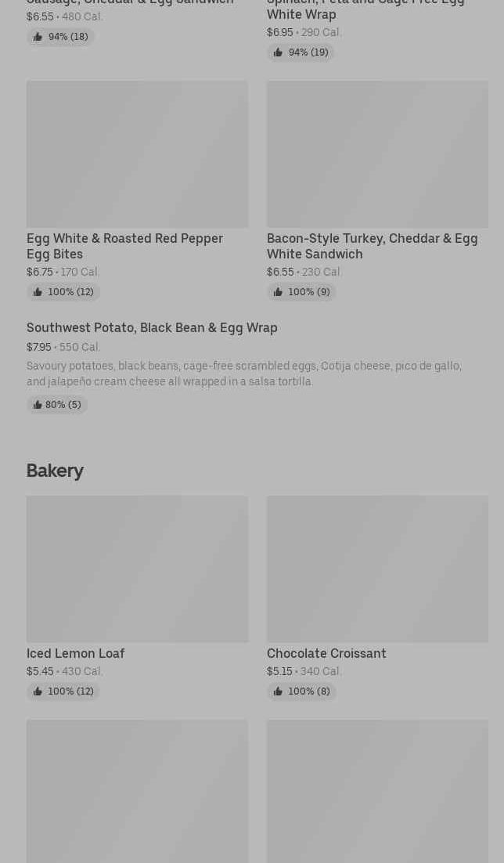Click the Bakery section heading
The image size is (504, 863).
pyautogui.click(x=55, y=471)
